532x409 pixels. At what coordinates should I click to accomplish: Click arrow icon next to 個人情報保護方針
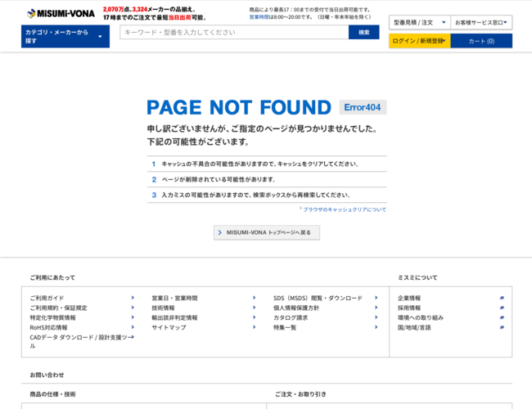pos(376,308)
